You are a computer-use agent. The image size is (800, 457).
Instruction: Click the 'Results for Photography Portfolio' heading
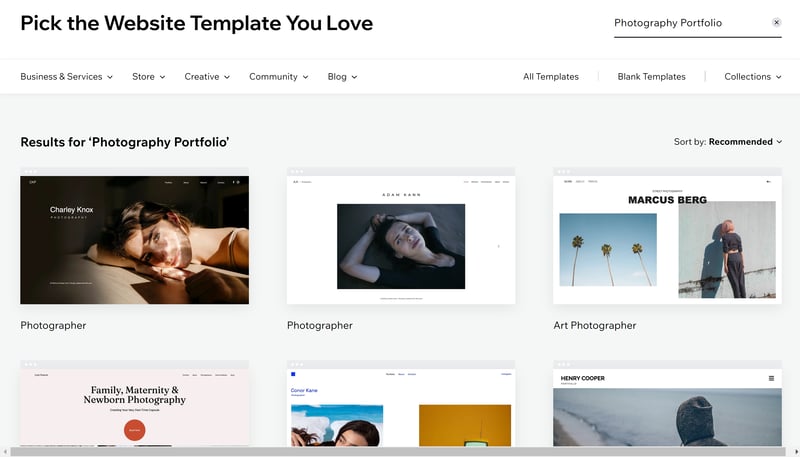(x=125, y=142)
